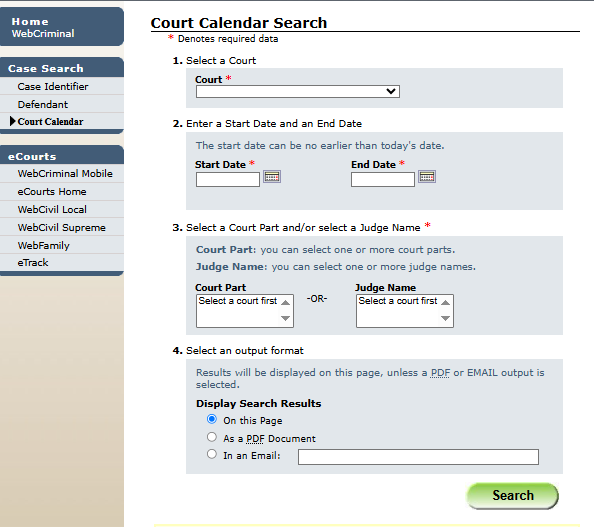Click up arrow in Court Part list
The height and width of the screenshot is (527, 594).
coord(286,302)
